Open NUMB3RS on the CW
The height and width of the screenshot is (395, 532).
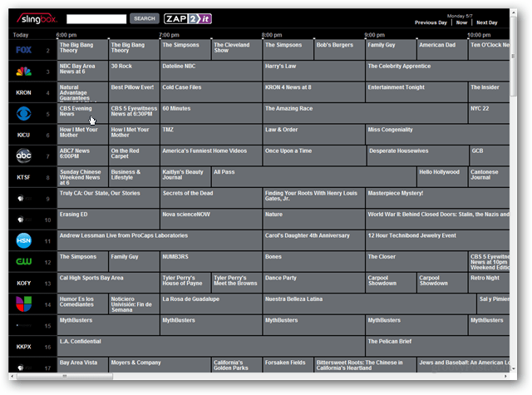coord(210,262)
